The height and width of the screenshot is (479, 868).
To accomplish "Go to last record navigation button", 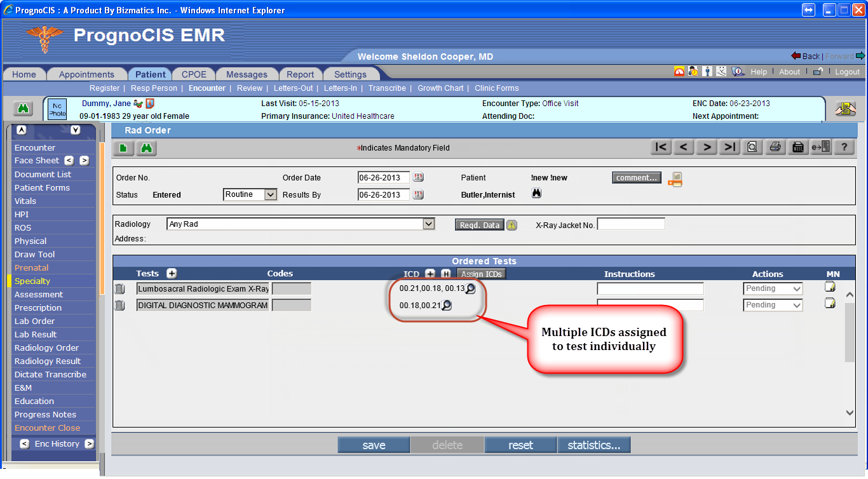I will [729, 147].
